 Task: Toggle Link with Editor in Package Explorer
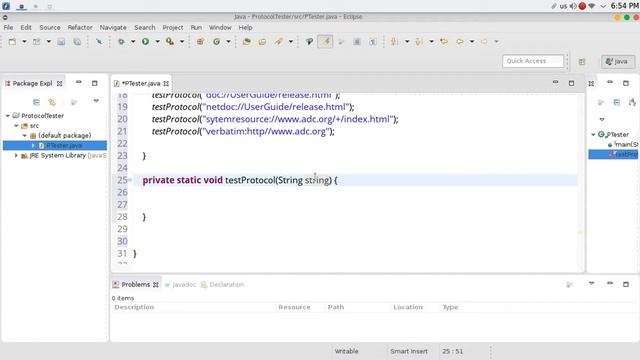(52, 102)
